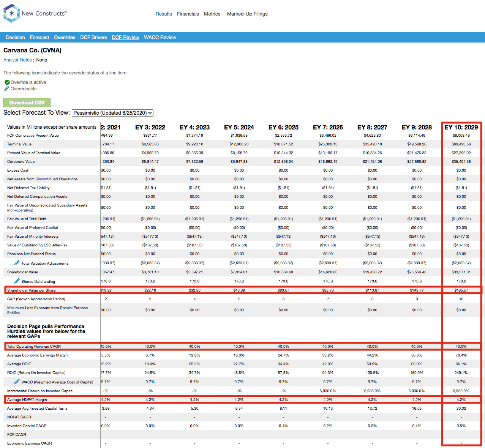
Task: Switch to the DCF Review tab
Action: coord(125,37)
